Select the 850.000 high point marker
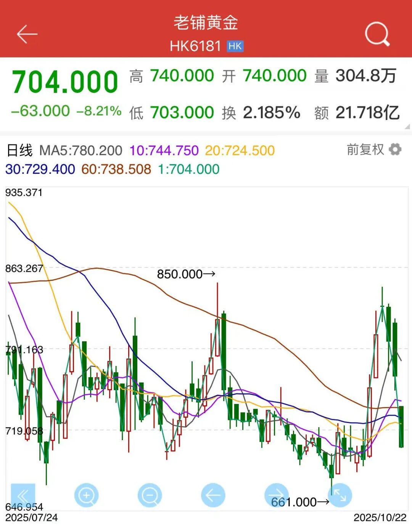Image resolution: width=412 pixels, height=532 pixels. point(186,274)
